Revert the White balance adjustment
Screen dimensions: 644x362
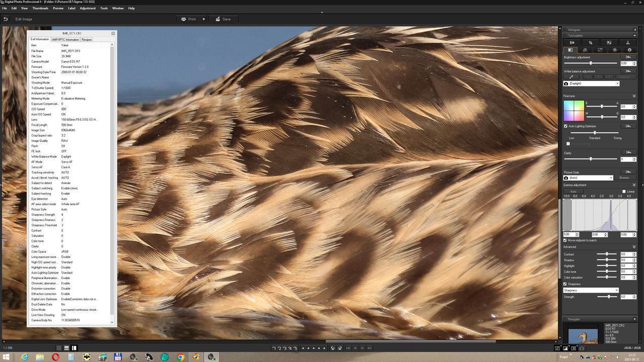pyautogui.click(x=628, y=71)
